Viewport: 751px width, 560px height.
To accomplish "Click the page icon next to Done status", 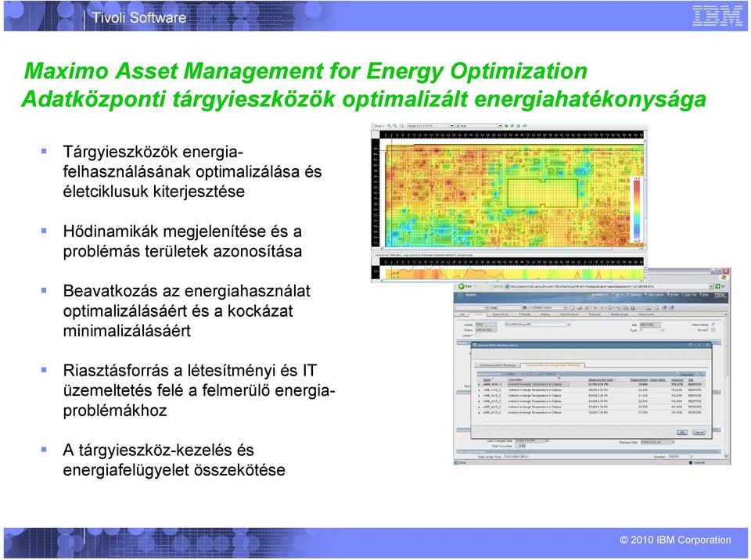I will [x=456, y=462].
